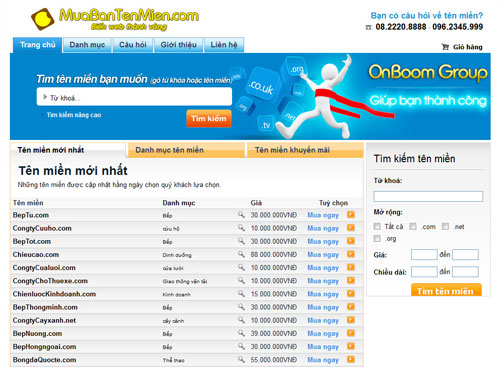Click Mua ngay for Chieucao.com

coord(323,254)
